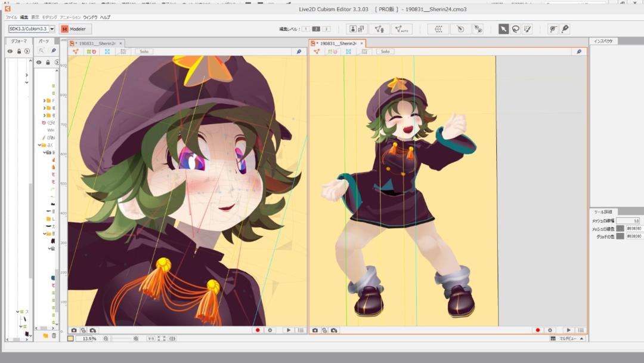Expand the second folder in the Parts tree
The width and height of the screenshot is (644, 363).
click(44, 107)
